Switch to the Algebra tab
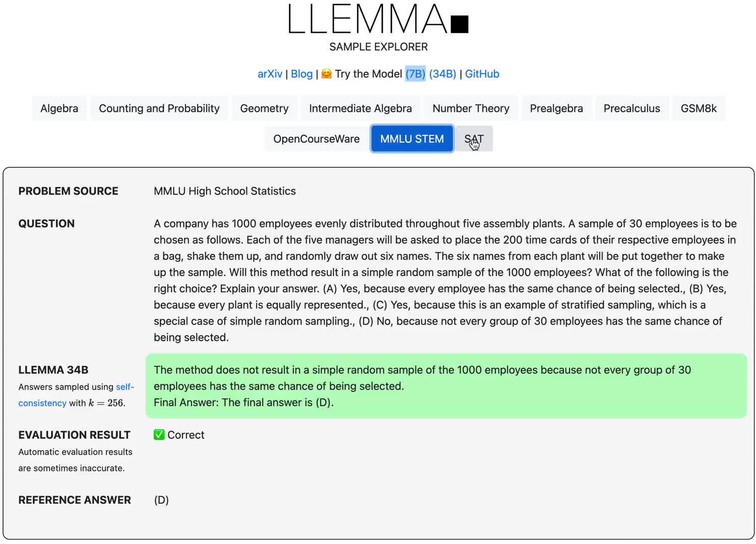Screen dimensions: 756x544 59,108
